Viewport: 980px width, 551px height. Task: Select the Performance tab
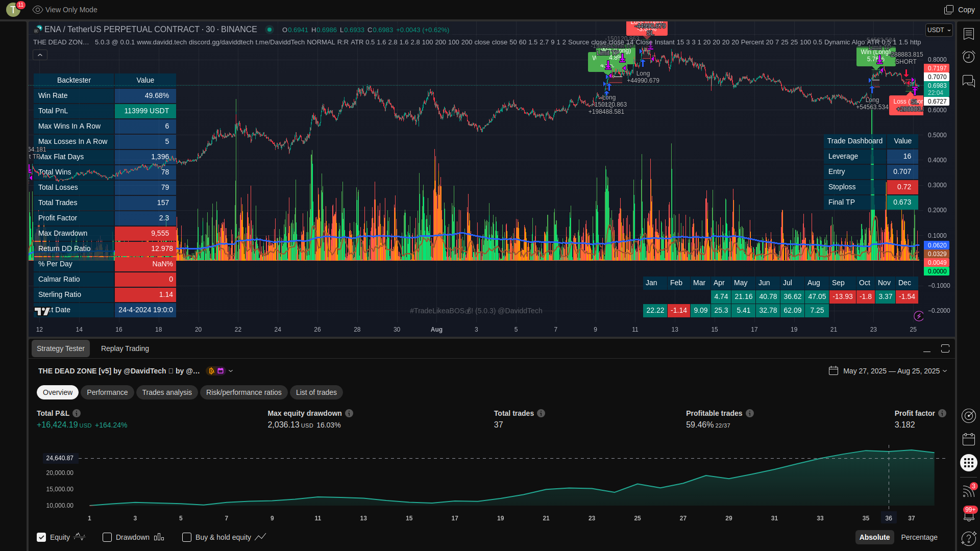[107, 392]
